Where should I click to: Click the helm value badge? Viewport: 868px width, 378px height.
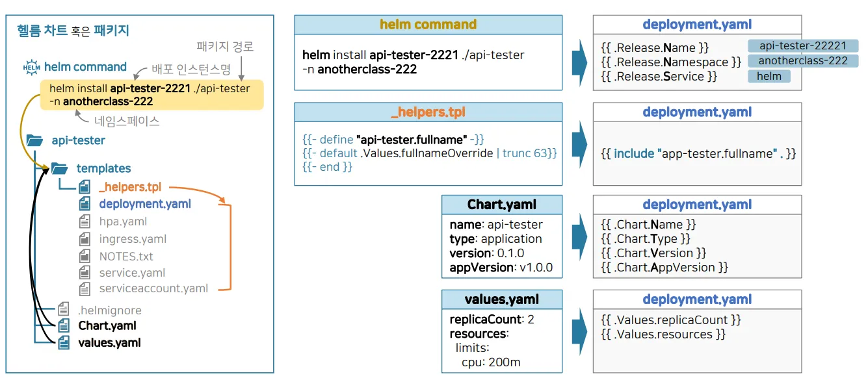click(x=769, y=76)
